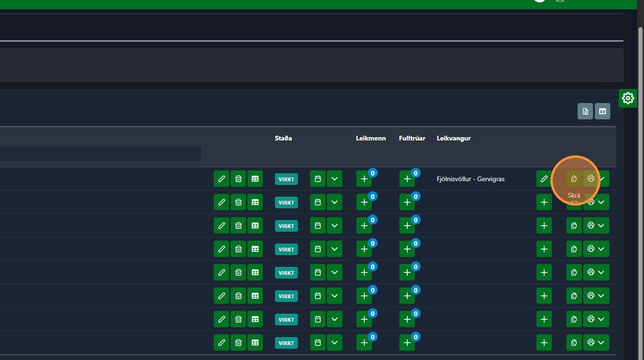
Task: Add Fulltrúar with plus button in fifth row
Action: 407,272
